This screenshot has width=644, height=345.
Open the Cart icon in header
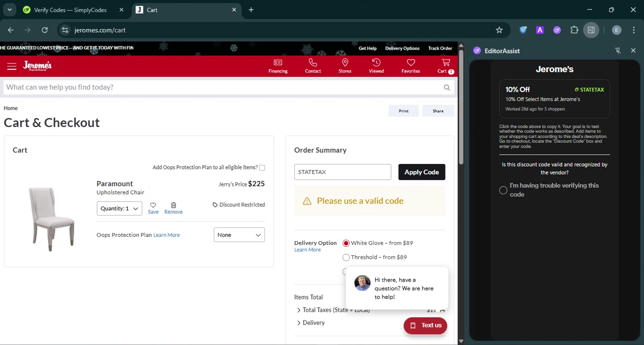click(x=446, y=66)
